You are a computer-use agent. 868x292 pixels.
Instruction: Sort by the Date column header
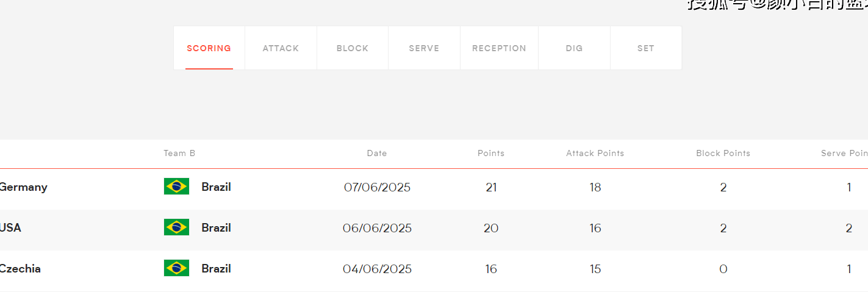(377, 153)
